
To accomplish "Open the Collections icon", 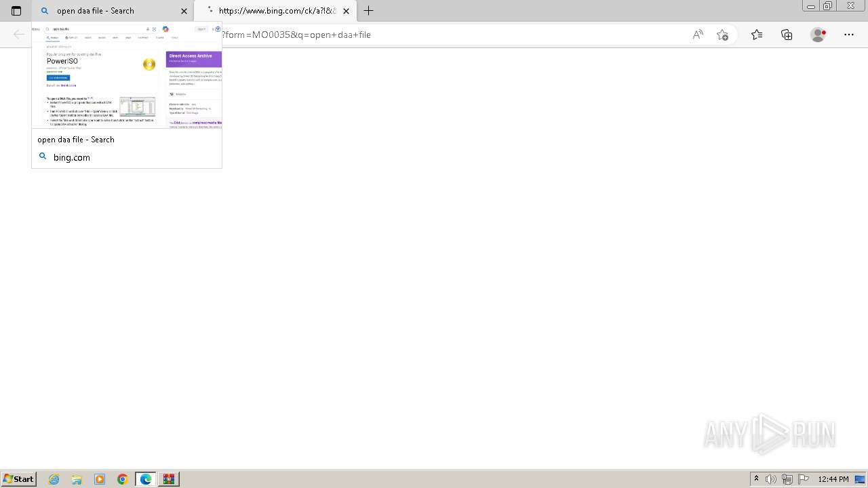I will (x=787, y=35).
